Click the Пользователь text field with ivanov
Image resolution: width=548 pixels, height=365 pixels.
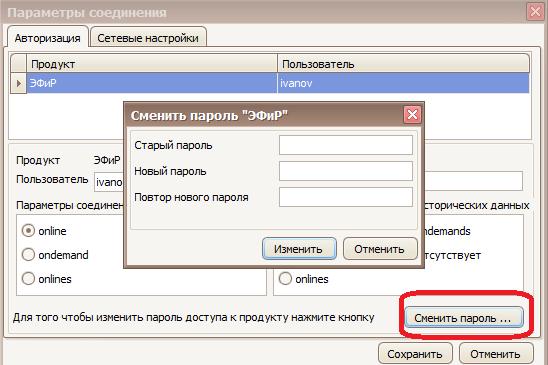[109, 182]
